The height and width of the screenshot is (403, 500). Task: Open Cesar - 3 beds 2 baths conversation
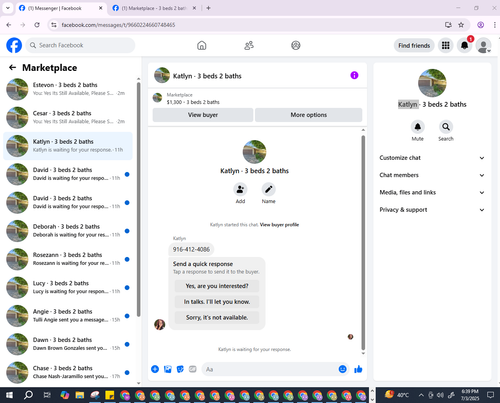[68, 117]
